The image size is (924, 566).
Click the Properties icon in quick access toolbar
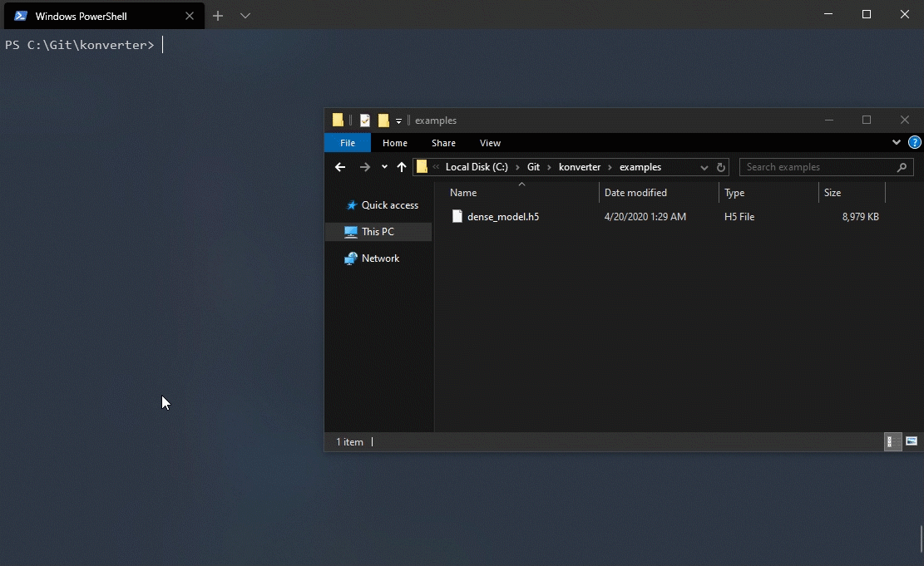(365, 121)
